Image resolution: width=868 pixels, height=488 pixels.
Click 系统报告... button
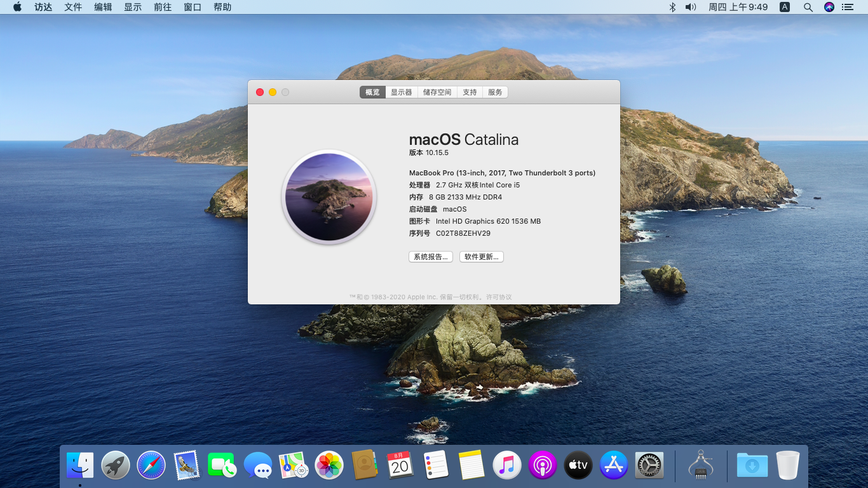(431, 257)
